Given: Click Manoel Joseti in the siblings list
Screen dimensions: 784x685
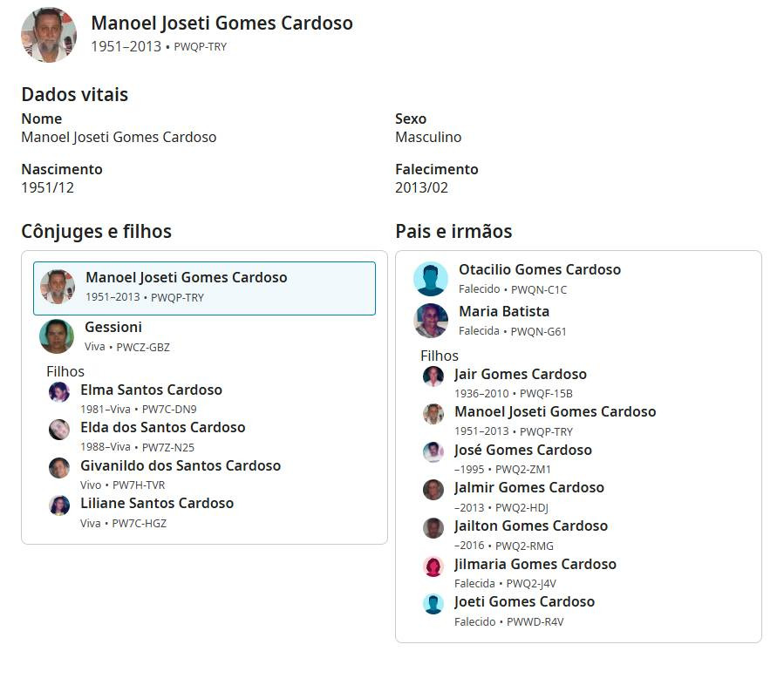Looking at the screenshot, I should pyautogui.click(x=555, y=411).
